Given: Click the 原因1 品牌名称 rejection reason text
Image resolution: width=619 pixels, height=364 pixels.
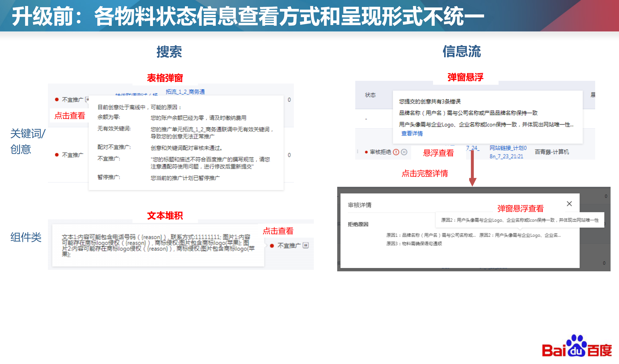Looking at the screenshot, I should coord(431,235).
